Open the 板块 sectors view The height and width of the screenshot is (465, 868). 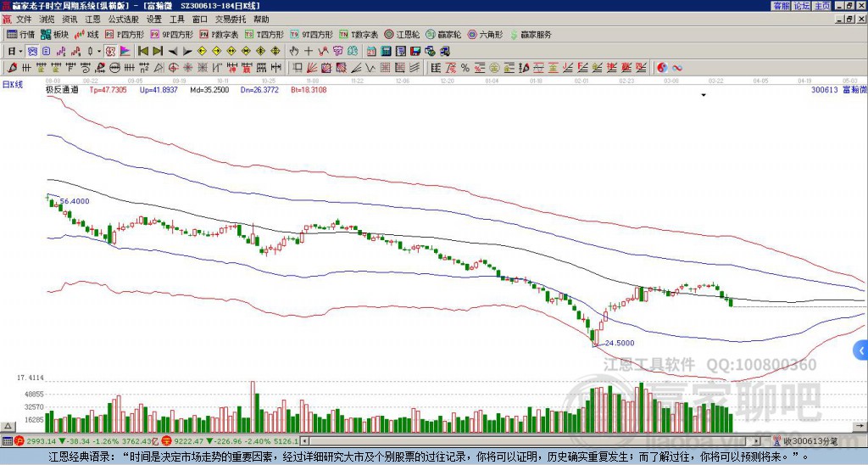55,34
